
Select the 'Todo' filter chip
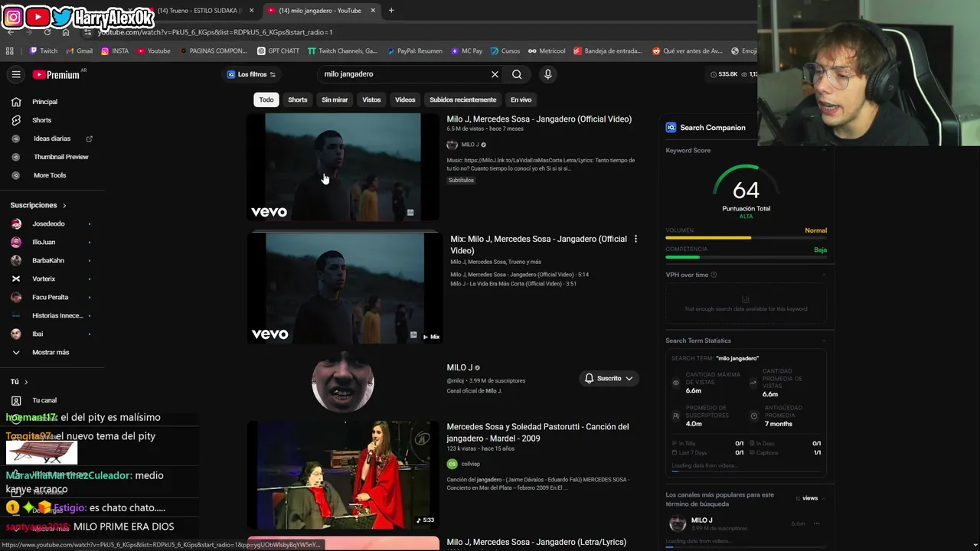[x=266, y=99]
